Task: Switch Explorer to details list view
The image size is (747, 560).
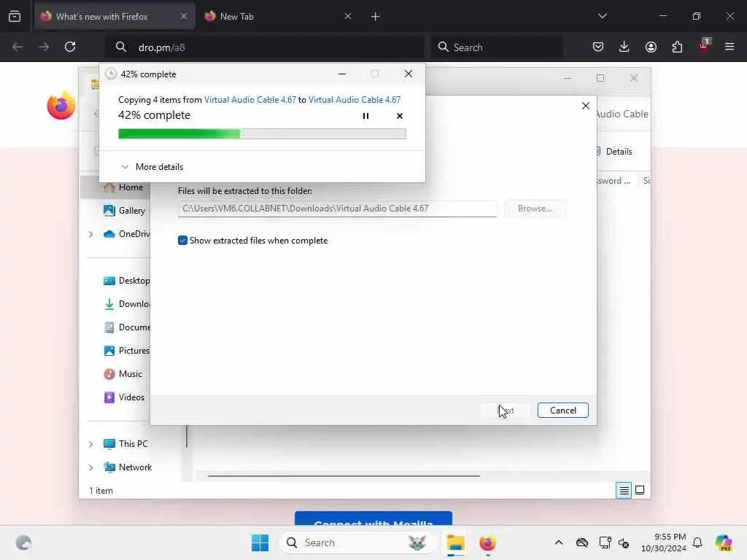Action: 624,490
